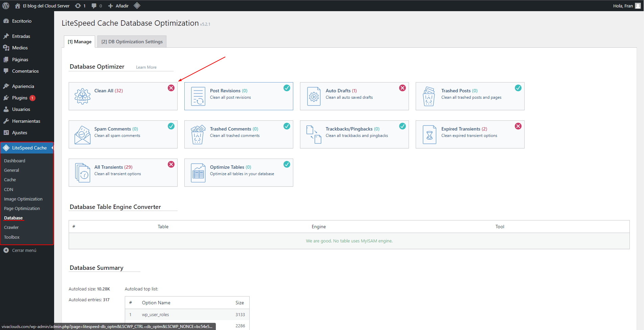This screenshot has width=644, height=330.
Task: Click the Trashed Posts bin icon
Action: coord(429,96)
